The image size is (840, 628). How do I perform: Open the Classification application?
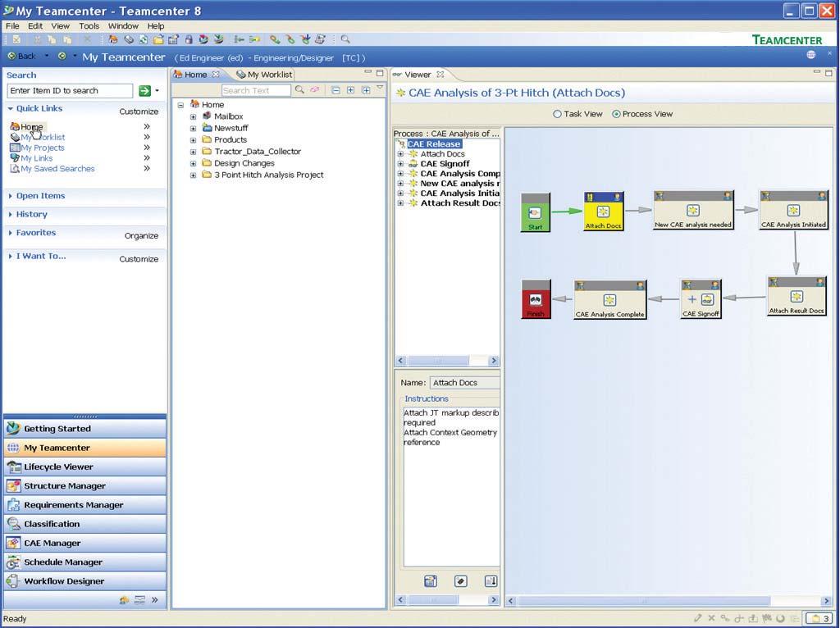point(84,524)
